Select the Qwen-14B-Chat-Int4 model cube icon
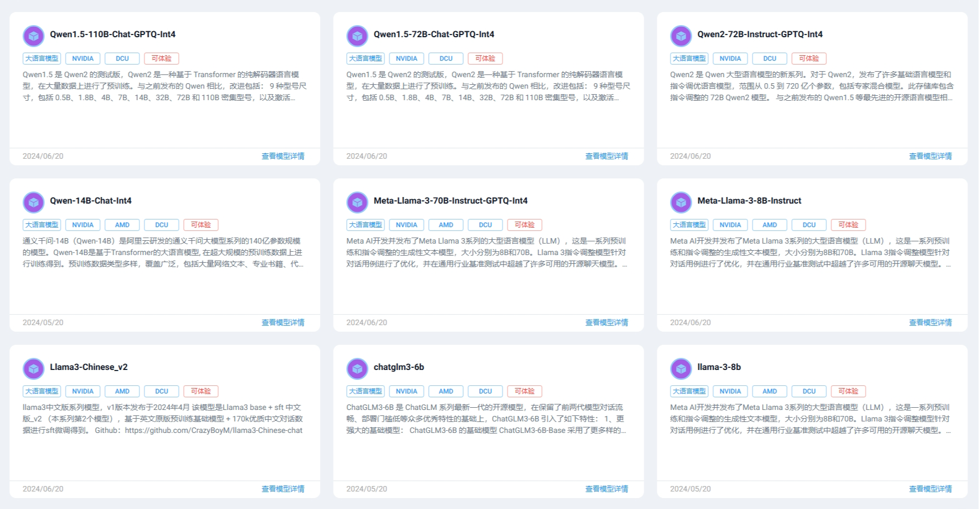 33,203
